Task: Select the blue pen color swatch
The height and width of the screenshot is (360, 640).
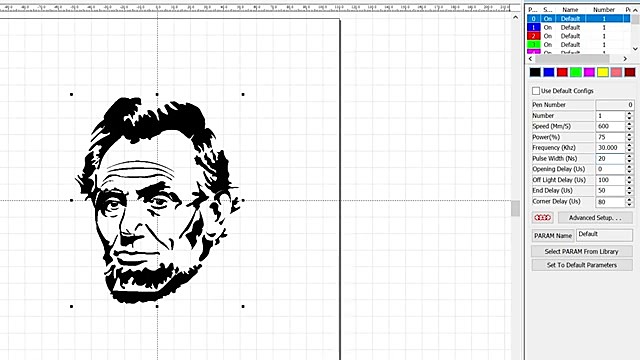Action: pyautogui.click(x=549, y=72)
